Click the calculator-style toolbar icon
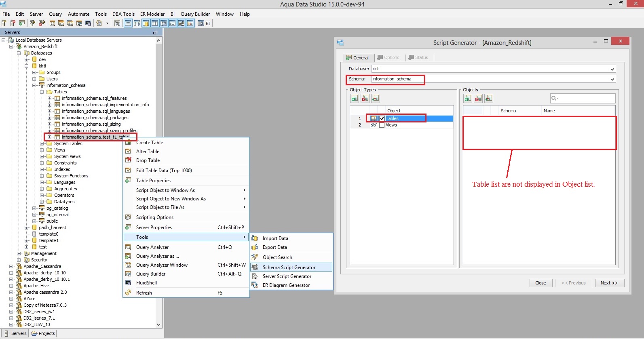The height and width of the screenshot is (339, 644). 117,23
